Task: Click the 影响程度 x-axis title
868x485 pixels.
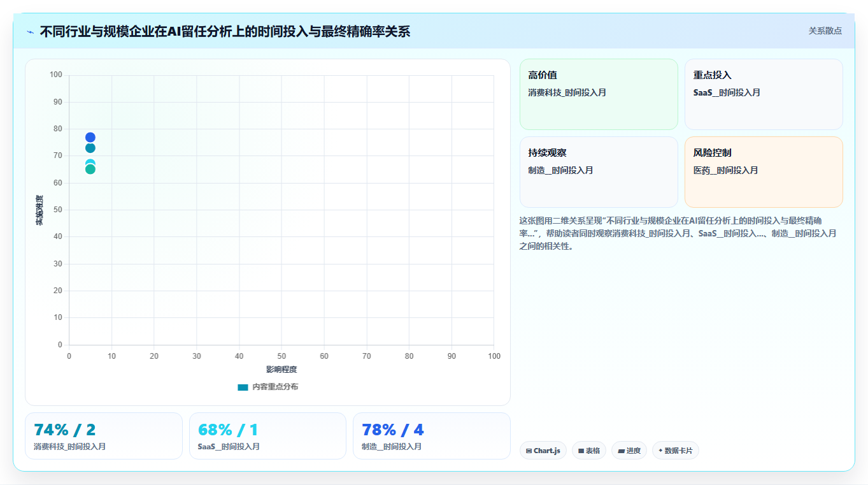Action: (281, 370)
